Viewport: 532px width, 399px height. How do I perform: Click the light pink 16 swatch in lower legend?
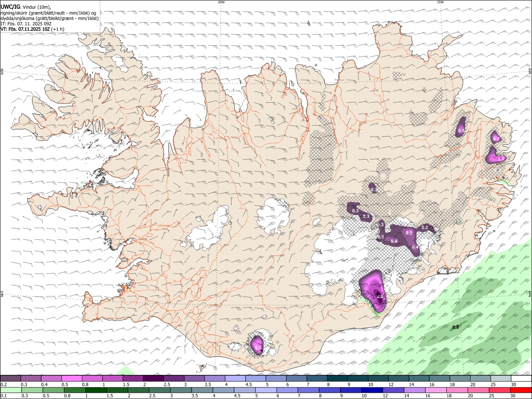pyautogui.click(x=436, y=390)
